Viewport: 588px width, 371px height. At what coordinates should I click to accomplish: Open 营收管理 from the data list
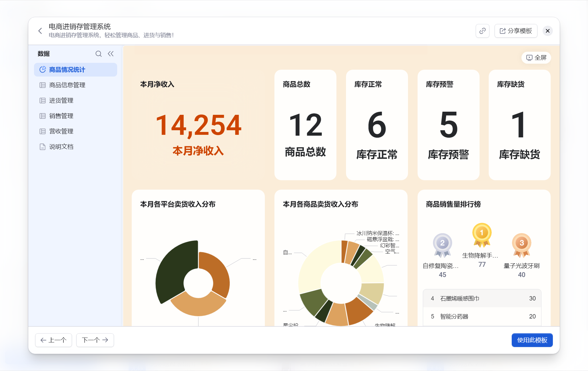[x=61, y=131]
